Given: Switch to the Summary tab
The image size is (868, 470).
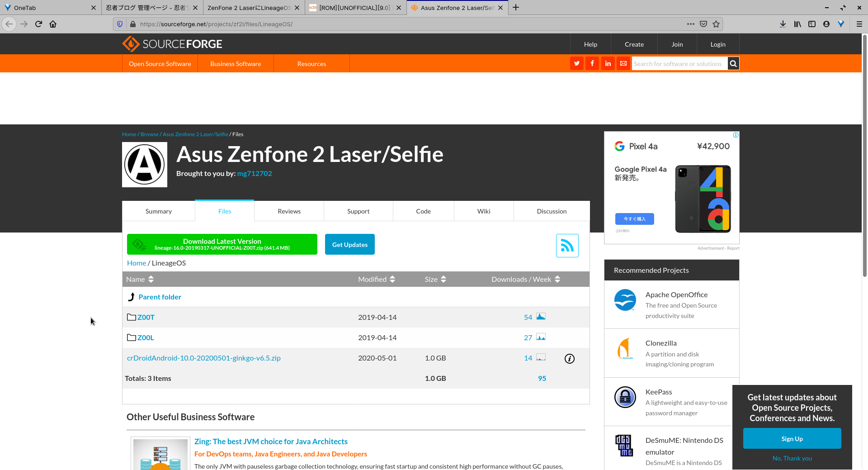Looking at the screenshot, I should (159, 211).
